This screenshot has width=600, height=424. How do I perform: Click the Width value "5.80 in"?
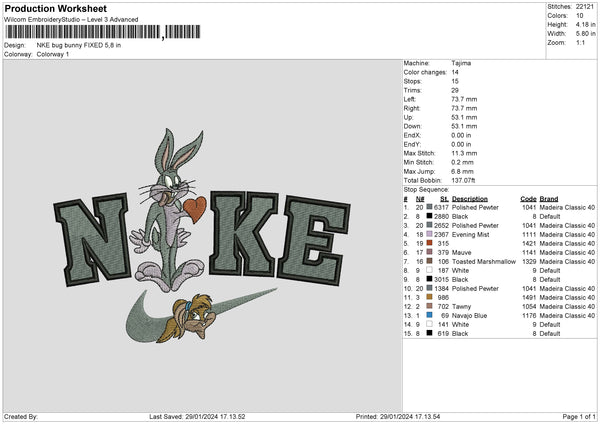click(585, 34)
